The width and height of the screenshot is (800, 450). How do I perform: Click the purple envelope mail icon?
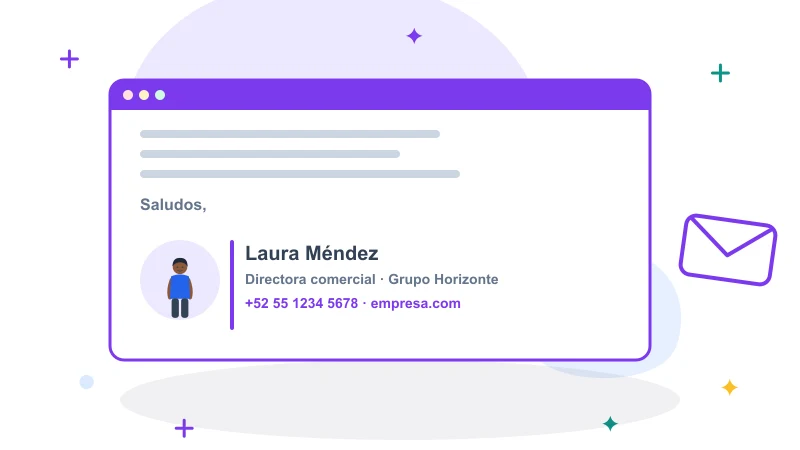click(728, 249)
